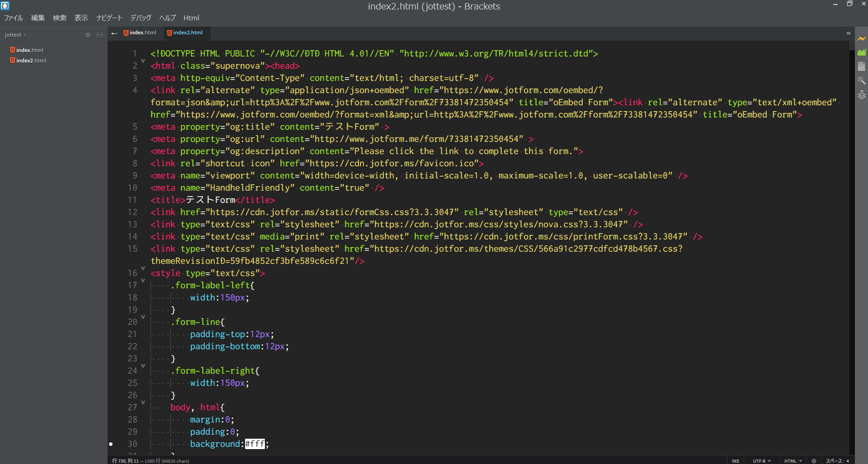
Task: Click the magic wand beautify icon
Action: (x=862, y=80)
